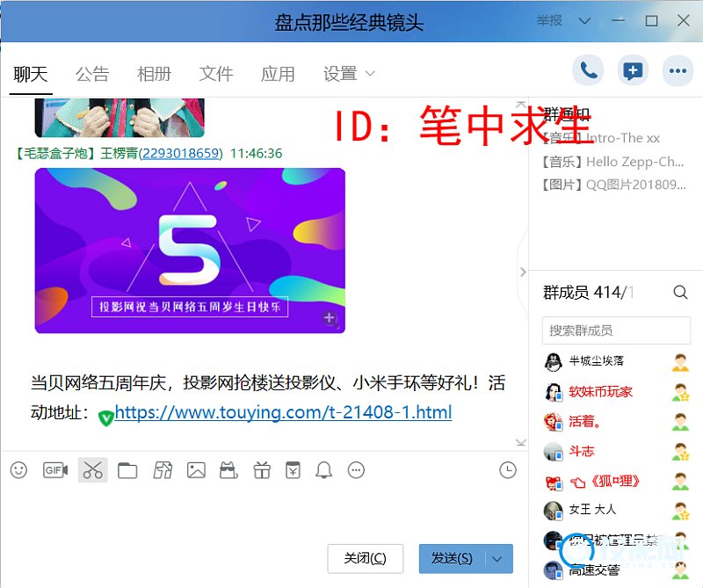Open the send file folder icon
This screenshot has height=588, width=703.
127,470
